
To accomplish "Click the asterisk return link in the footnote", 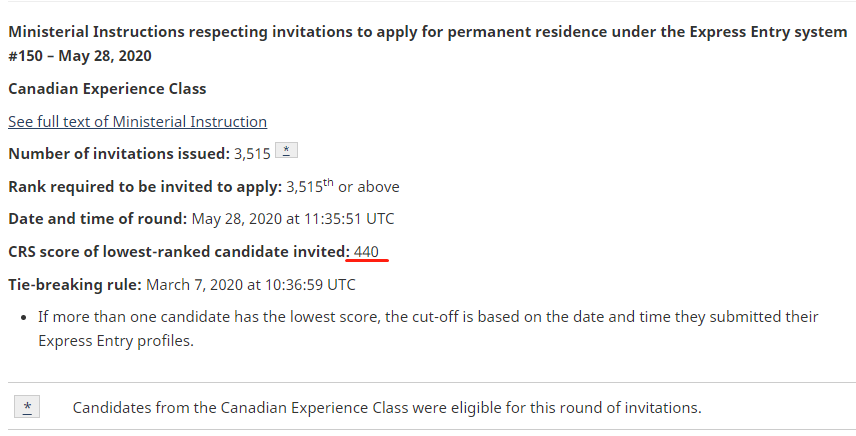I will (28, 407).
